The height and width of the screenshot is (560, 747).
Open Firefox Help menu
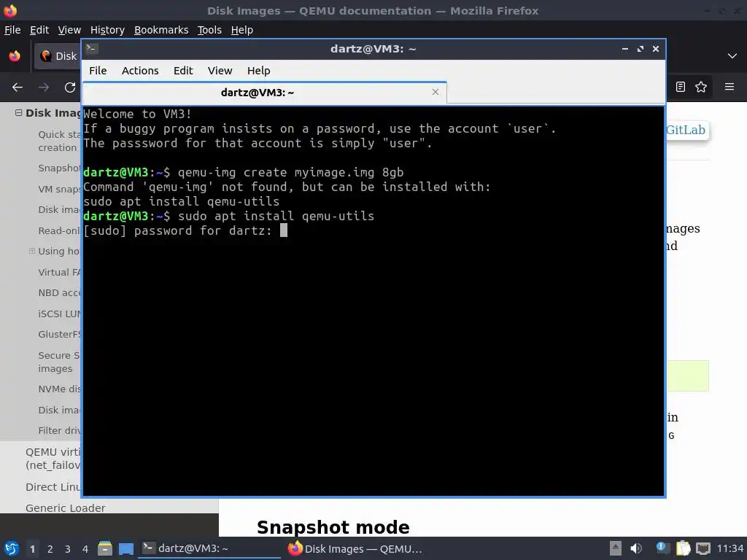pyautogui.click(x=241, y=30)
